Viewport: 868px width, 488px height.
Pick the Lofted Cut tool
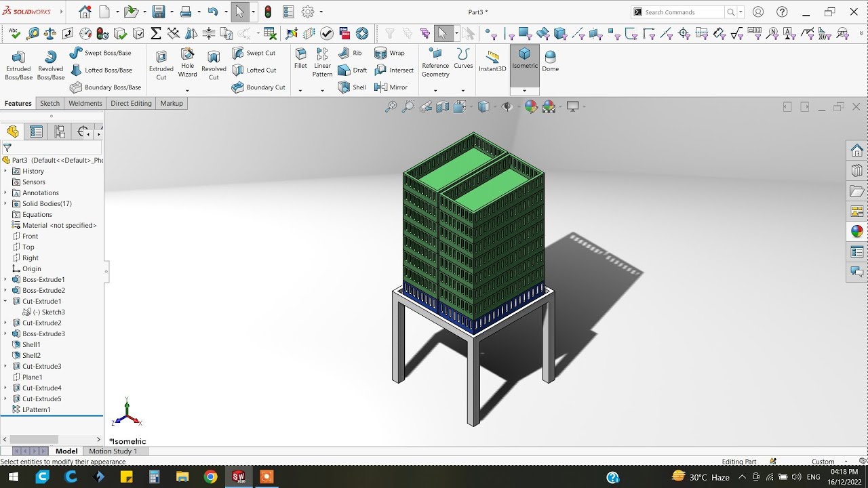tap(254, 70)
